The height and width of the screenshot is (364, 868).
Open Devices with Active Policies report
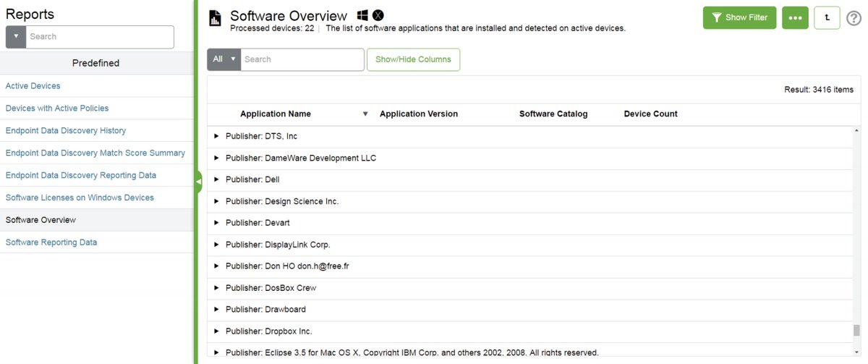tap(57, 109)
